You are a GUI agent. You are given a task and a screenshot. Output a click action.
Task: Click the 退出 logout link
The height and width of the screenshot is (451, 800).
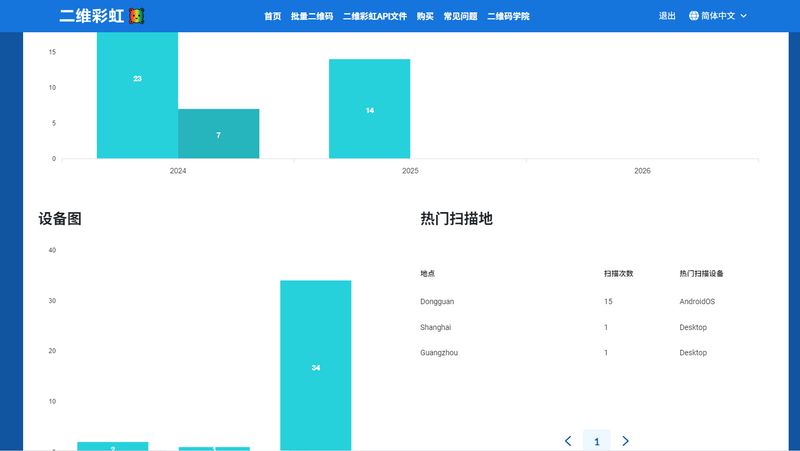(x=667, y=16)
